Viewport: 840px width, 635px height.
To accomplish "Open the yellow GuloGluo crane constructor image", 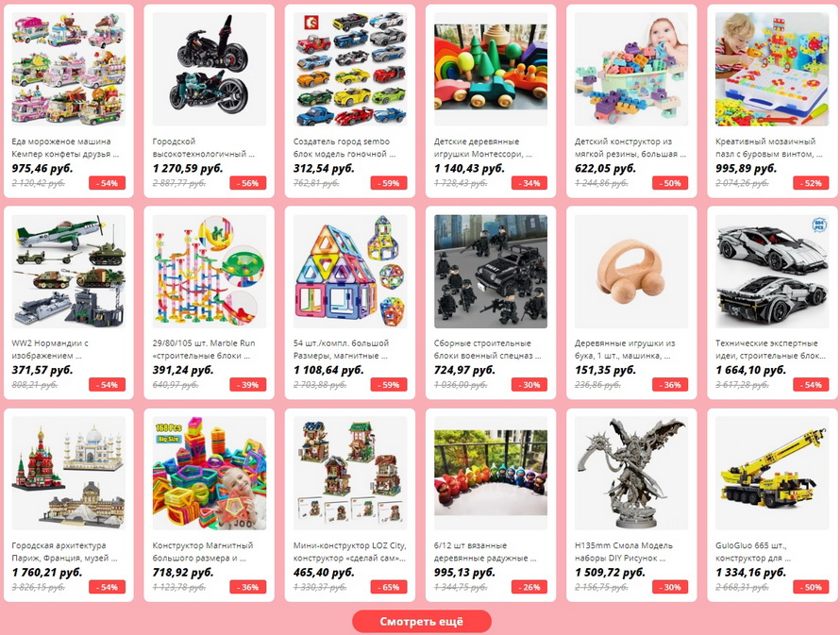I will click(x=772, y=474).
